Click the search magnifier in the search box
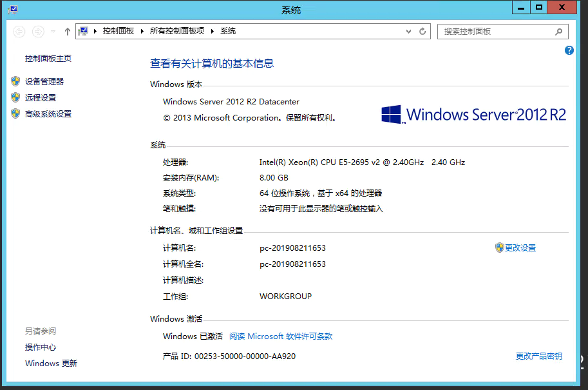 pos(558,32)
